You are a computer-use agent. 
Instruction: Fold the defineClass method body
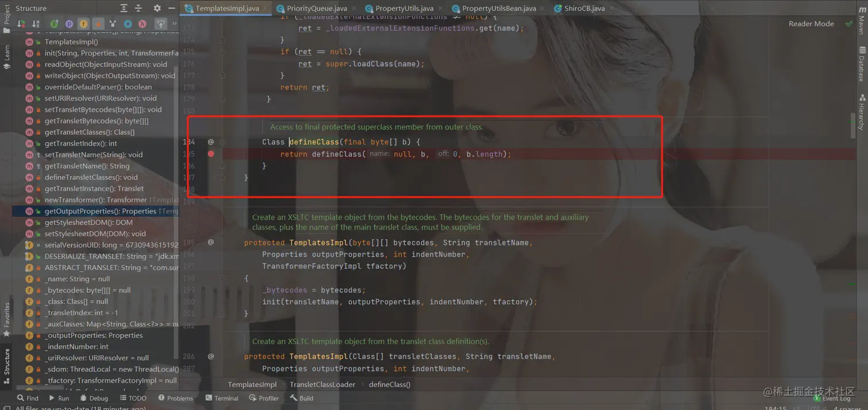223,142
